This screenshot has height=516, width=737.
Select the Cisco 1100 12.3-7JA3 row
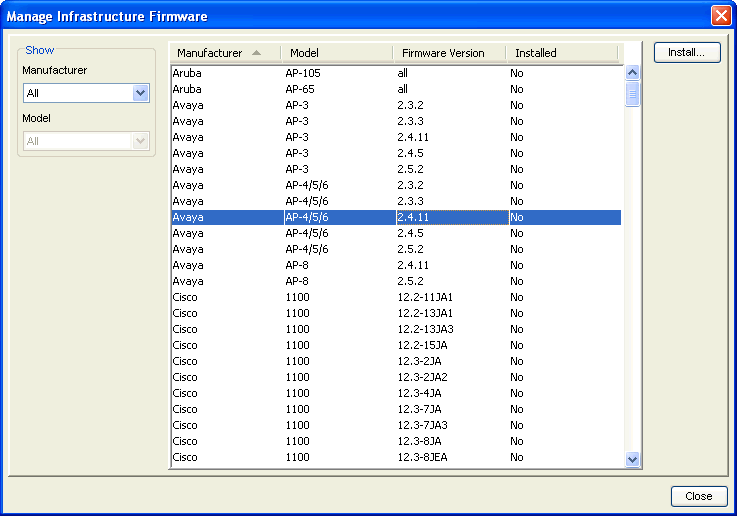click(395, 425)
